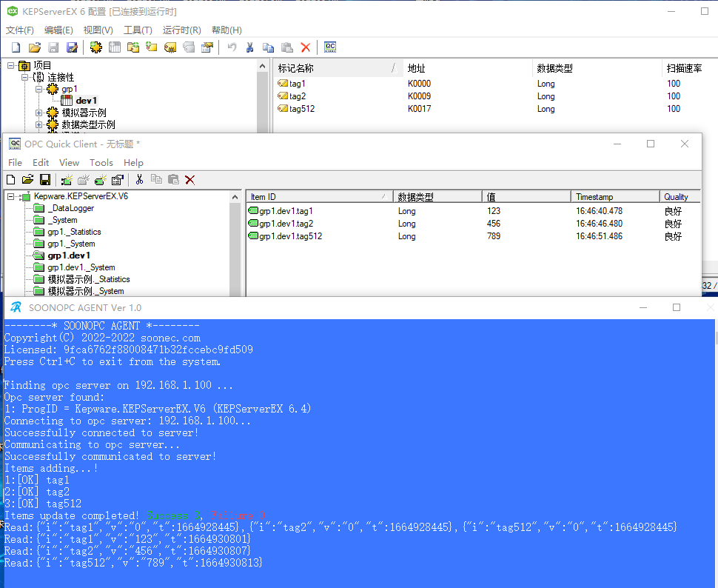Click timestamp 16:46:46.480 in Quick Client

pos(599,223)
